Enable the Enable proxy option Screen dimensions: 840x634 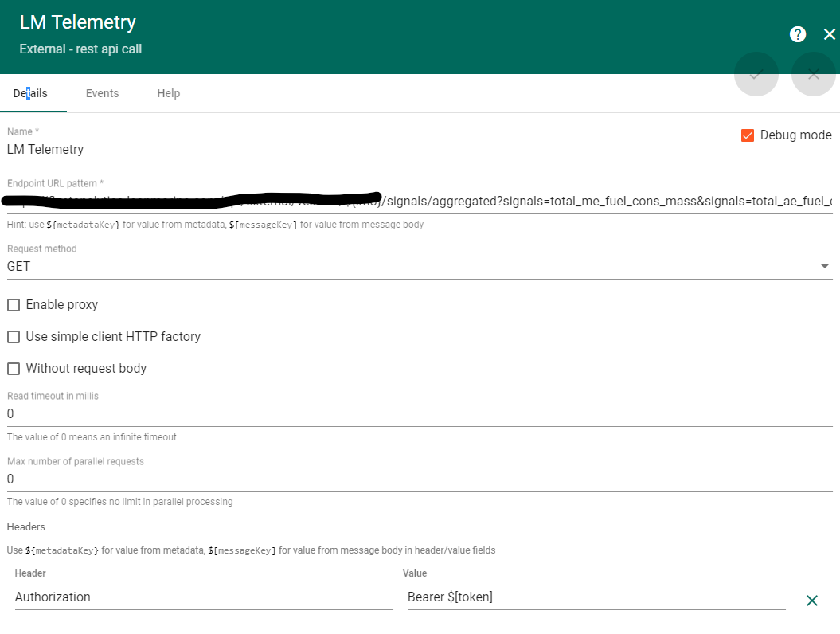tap(13, 304)
